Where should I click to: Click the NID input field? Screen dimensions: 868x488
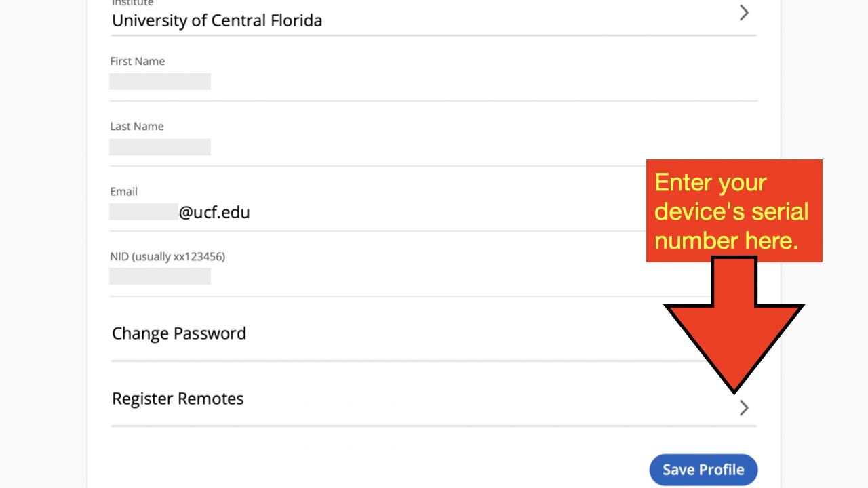(160, 276)
